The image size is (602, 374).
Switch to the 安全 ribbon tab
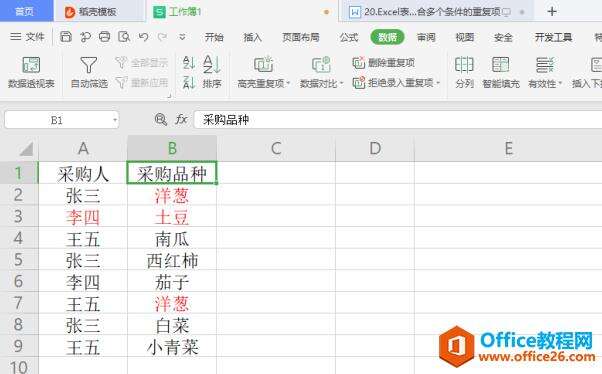coord(503,37)
